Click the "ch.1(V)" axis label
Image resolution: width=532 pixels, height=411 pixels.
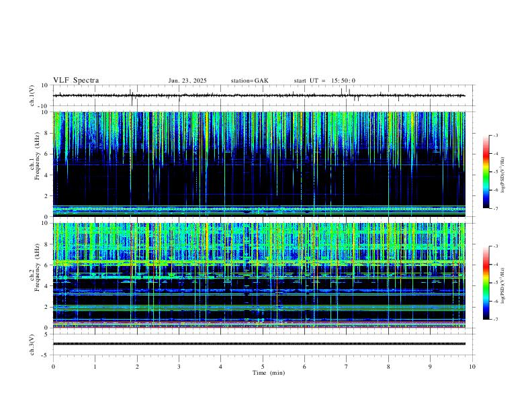(x=32, y=95)
